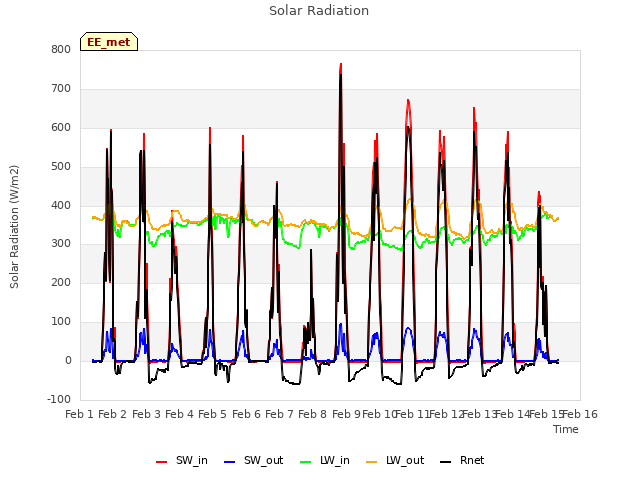Click the Solar Radiation (W/m2) y-axis label

pos(14,227)
